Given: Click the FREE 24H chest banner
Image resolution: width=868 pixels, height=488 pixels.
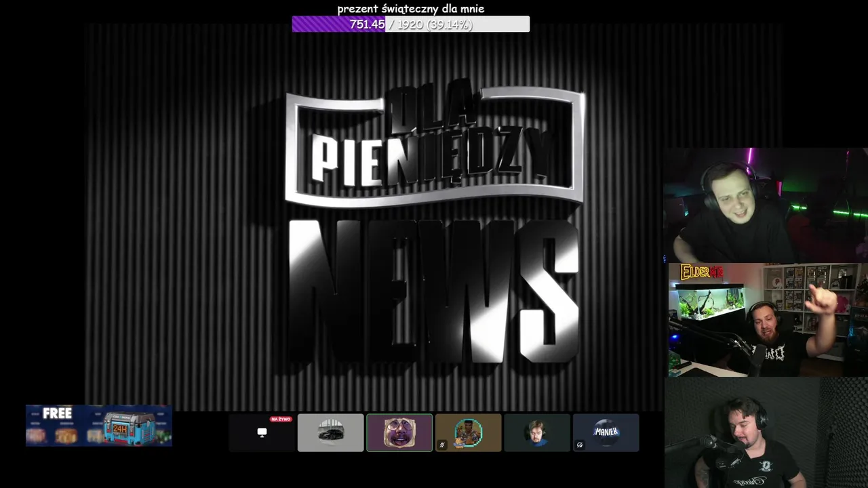Looking at the screenshot, I should 99,426.
